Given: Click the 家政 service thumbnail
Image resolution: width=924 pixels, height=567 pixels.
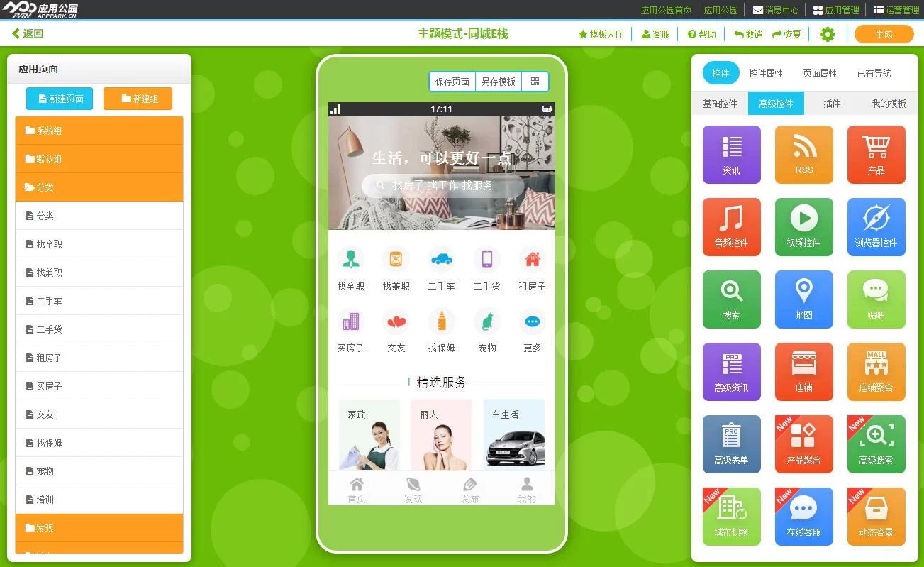Looking at the screenshot, I should tap(369, 435).
